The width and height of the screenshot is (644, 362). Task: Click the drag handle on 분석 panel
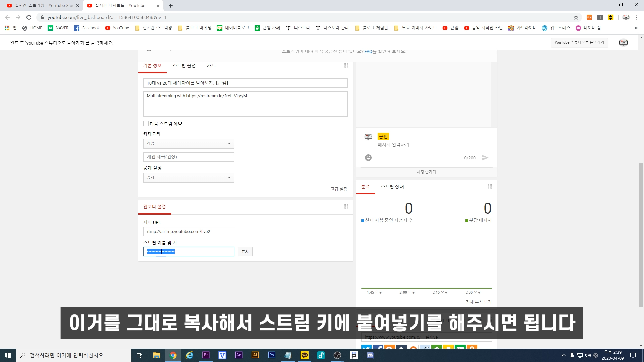490,187
